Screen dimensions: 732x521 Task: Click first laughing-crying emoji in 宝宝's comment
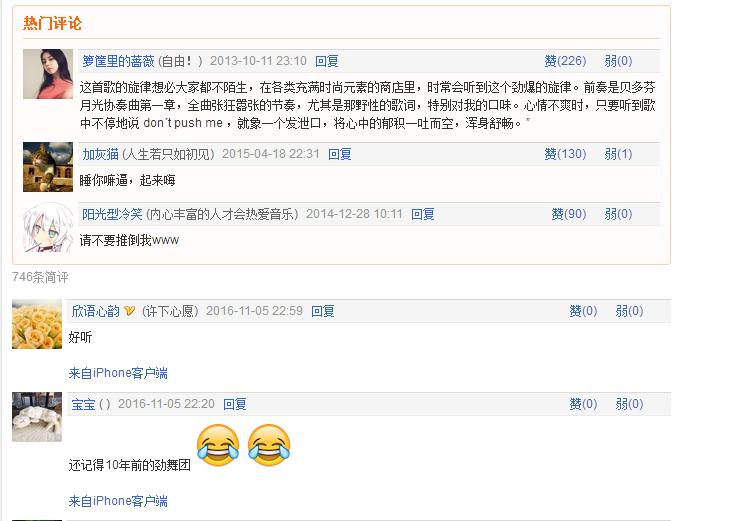pyautogui.click(x=218, y=445)
